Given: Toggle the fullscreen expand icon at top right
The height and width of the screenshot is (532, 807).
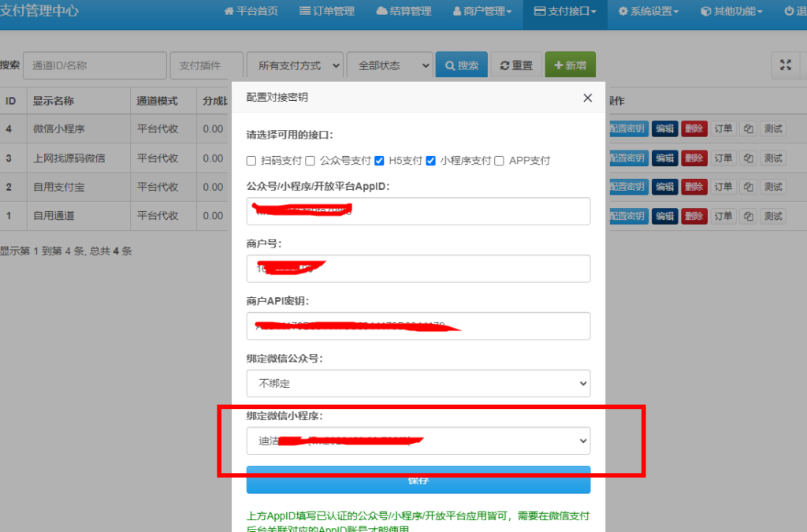Looking at the screenshot, I should click(785, 65).
